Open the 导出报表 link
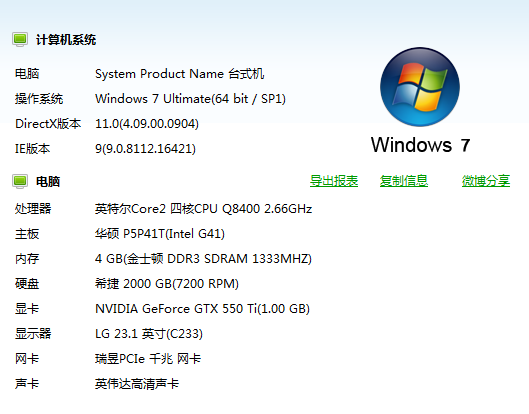Image resolution: width=529 pixels, height=414 pixels. [x=334, y=181]
